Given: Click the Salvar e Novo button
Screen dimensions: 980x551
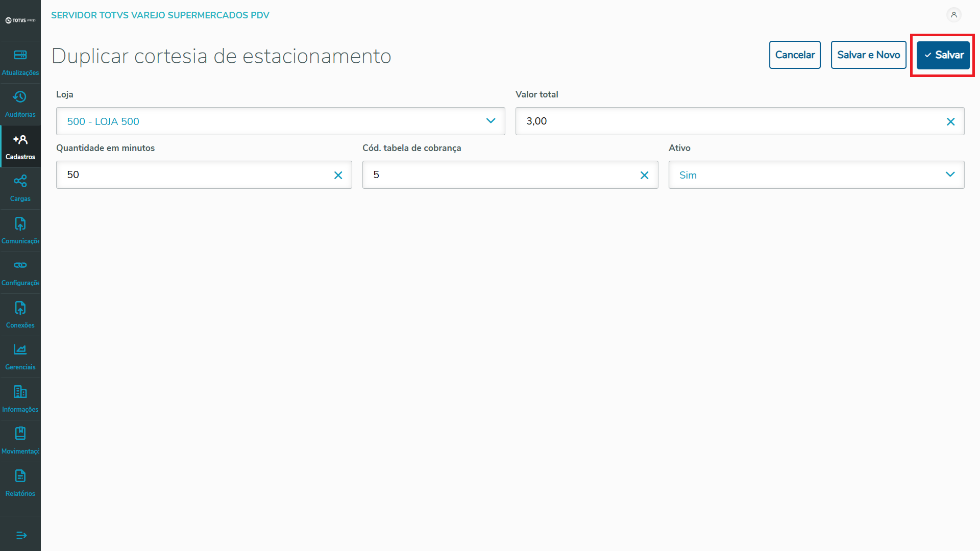Looking at the screenshot, I should pyautogui.click(x=868, y=55).
